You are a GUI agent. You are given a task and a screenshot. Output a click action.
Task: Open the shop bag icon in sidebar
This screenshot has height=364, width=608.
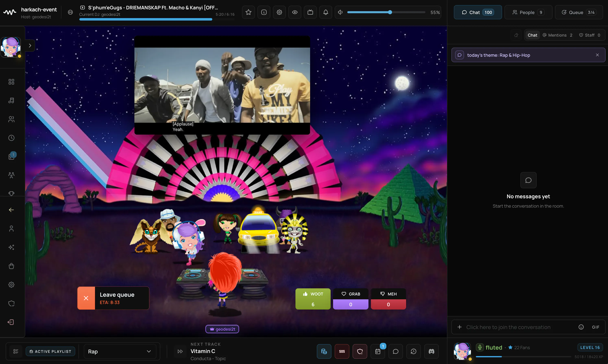11,266
